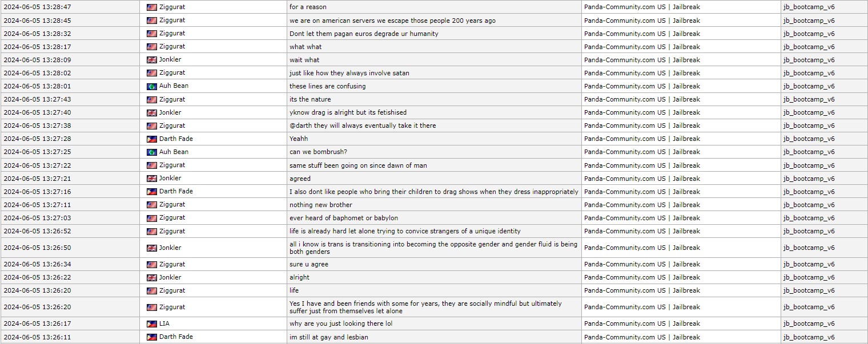Click jb_bootcamp_v6 in the LIA row
Image resolution: width=868 pixels, height=344 pixels.
[809, 324]
